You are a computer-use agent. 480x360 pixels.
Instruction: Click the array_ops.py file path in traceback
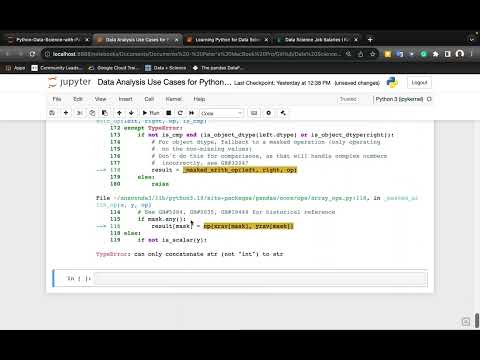point(240,198)
